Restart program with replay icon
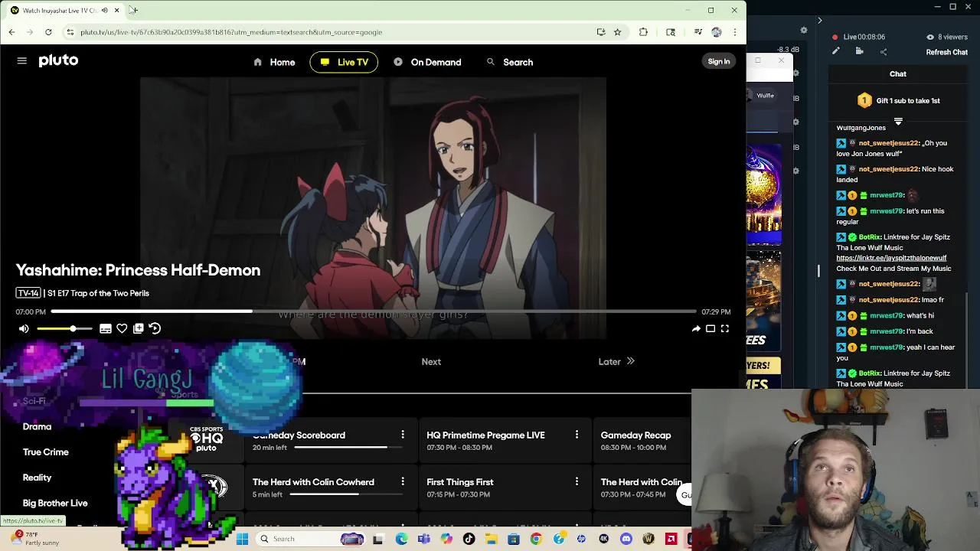 click(x=155, y=328)
